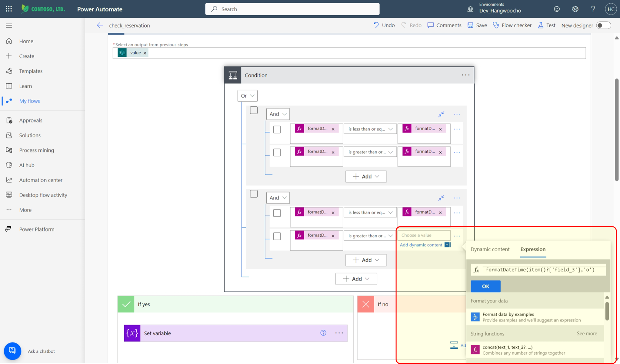The width and height of the screenshot is (620, 364).
Task: Collapse the left navigation hamburger menu
Action: [x=9, y=26]
